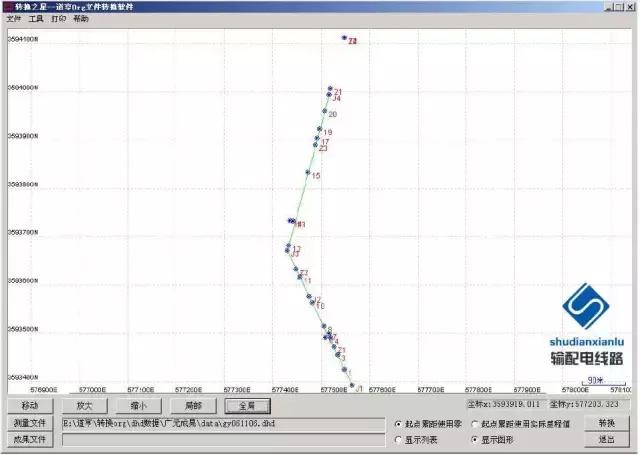Close the application window
Image resolution: width=640 pixels, height=455 pixels.
pyautogui.click(x=630, y=7)
